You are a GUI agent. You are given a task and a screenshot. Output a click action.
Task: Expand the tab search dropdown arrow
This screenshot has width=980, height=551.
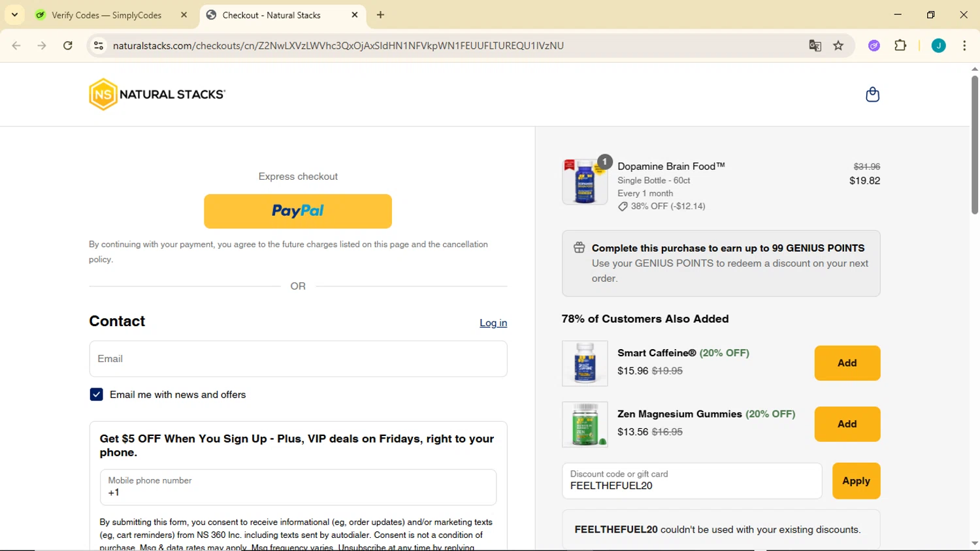click(x=14, y=15)
